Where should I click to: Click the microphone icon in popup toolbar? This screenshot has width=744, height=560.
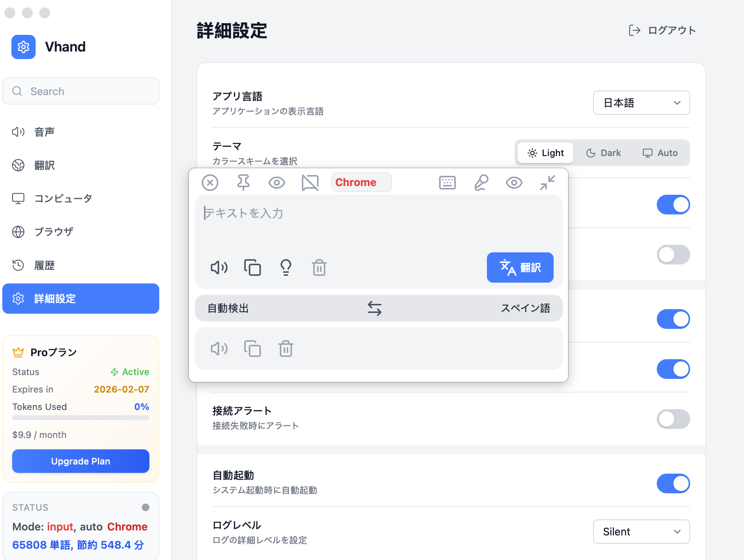pos(481,183)
